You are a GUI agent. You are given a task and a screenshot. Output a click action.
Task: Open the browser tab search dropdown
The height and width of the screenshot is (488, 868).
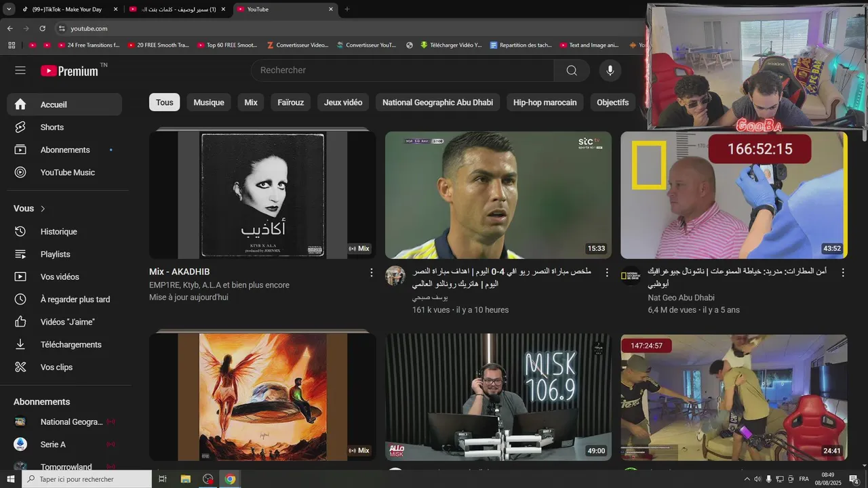point(9,9)
